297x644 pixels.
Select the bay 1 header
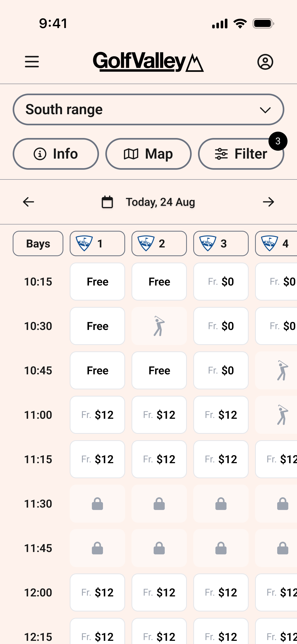click(97, 243)
